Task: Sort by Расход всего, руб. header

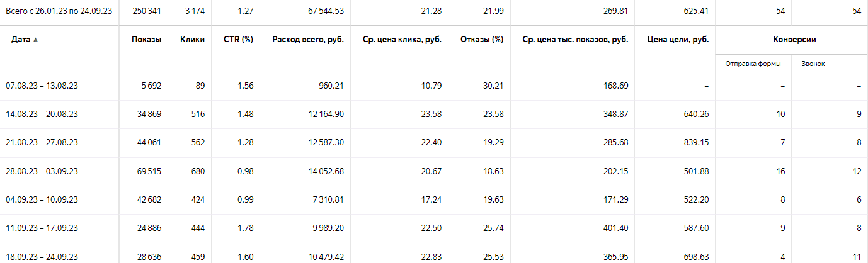Action: pyautogui.click(x=308, y=39)
